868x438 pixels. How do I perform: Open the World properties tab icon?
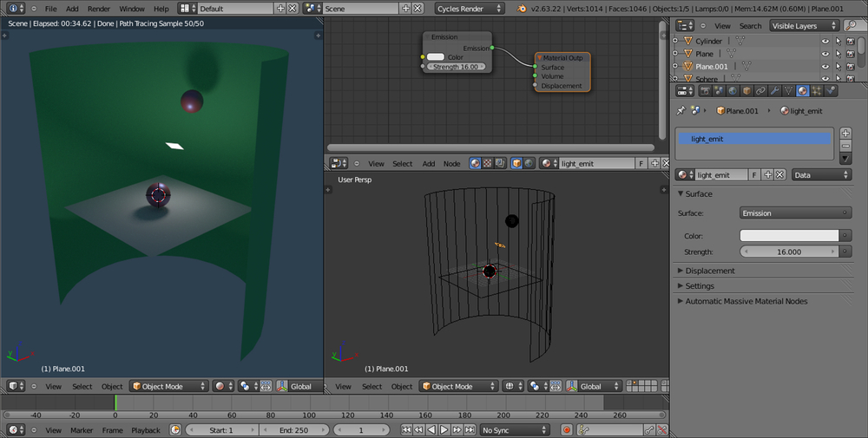point(732,90)
